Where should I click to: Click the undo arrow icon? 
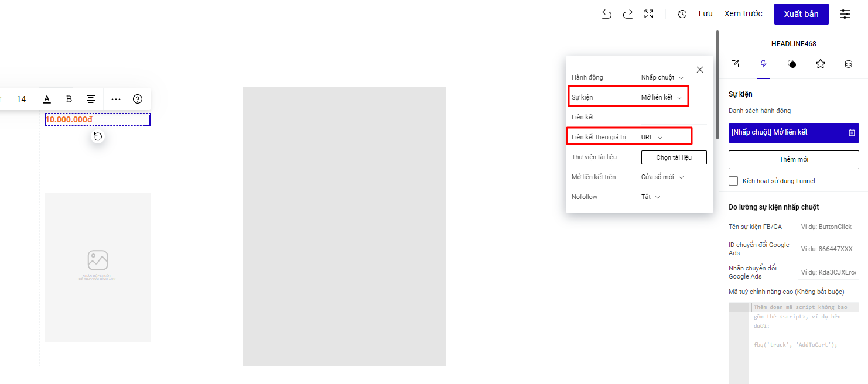607,14
